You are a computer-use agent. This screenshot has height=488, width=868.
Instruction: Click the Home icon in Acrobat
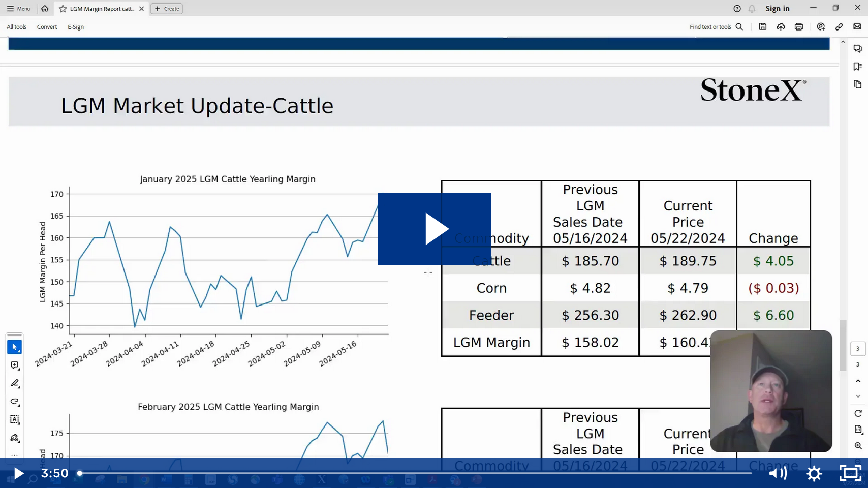[45, 9]
